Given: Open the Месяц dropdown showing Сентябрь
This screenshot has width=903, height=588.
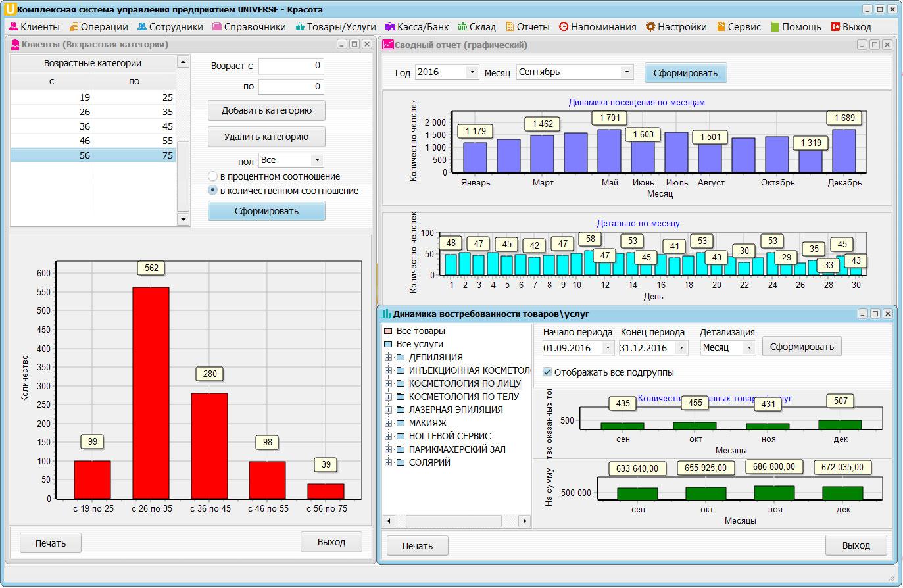Looking at the screenshot, I should pos(627,72).
